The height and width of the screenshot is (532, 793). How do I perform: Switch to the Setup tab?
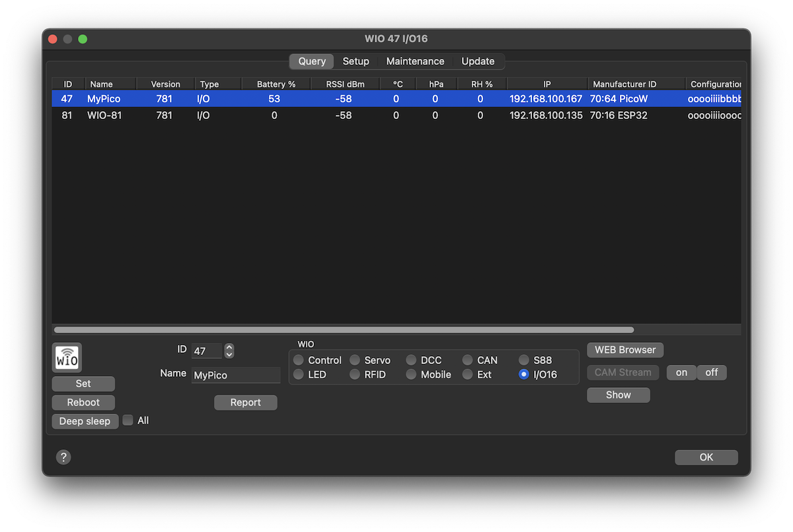pyautogui.click(x=356, y=61)
